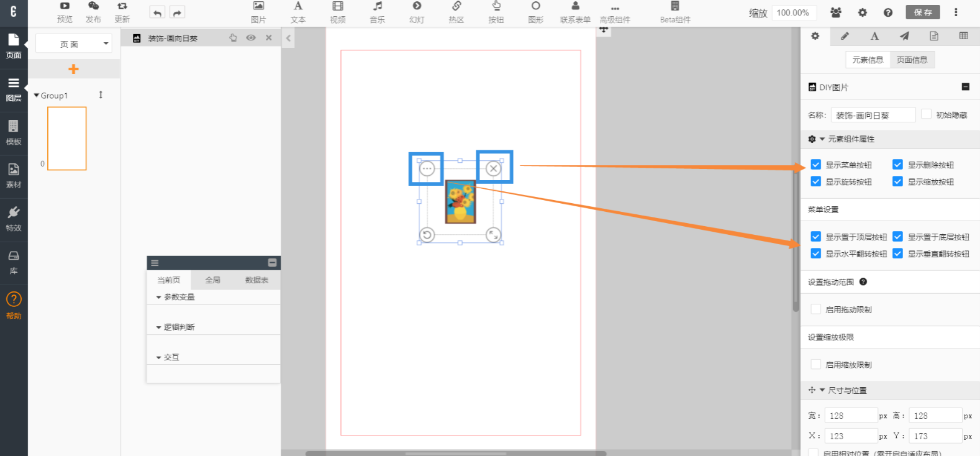Switch to the 全局 tab

click(212, 280)
